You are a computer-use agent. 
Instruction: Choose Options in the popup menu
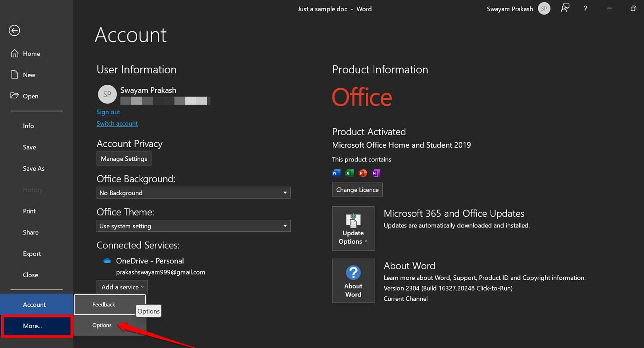pyautogui.click(x=110, y=325)
